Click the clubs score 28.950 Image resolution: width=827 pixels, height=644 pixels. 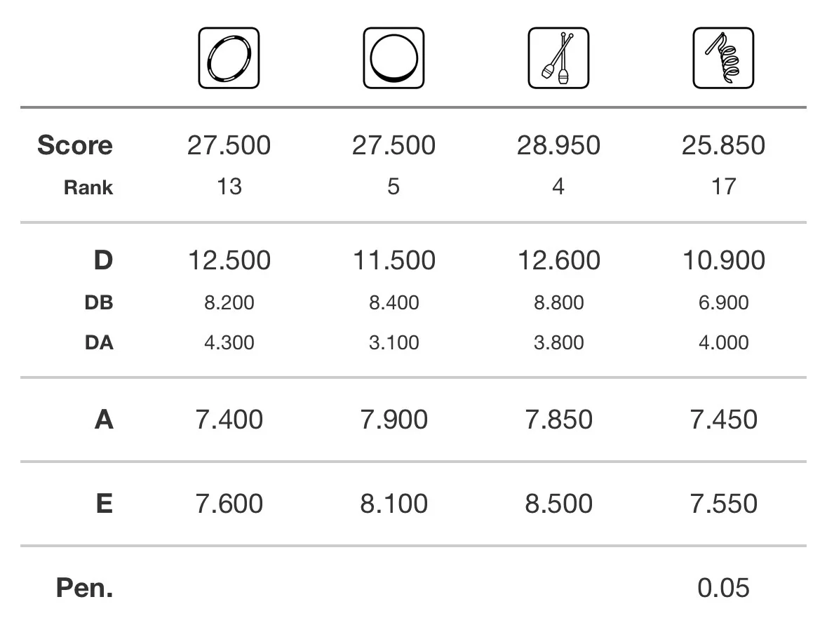click(558, 145)
